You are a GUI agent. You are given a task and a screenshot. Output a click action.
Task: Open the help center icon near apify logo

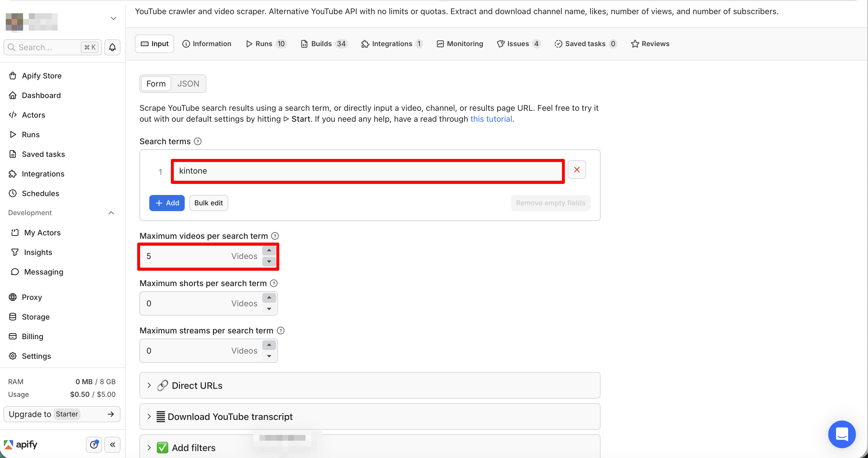point(94,444)
